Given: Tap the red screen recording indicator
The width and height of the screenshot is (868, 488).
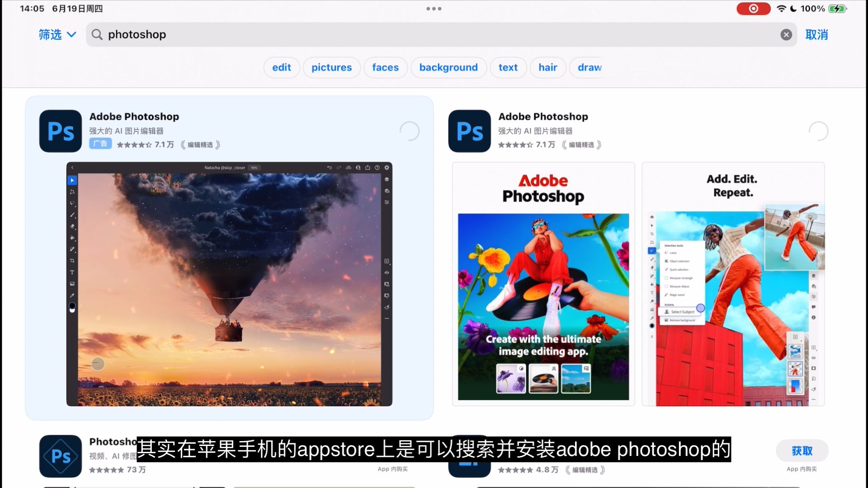Looking at the screenshot, I should tap(753, 9).
